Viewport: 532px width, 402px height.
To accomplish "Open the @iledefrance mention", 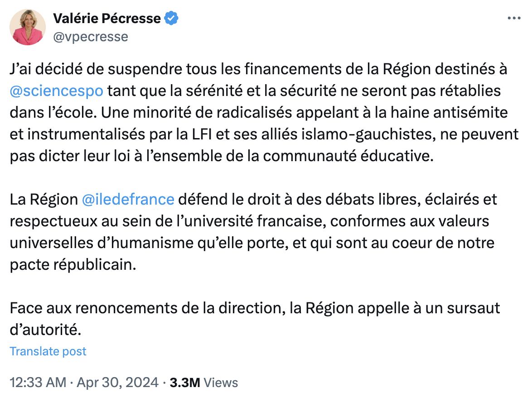I will [x=128, y=199].
